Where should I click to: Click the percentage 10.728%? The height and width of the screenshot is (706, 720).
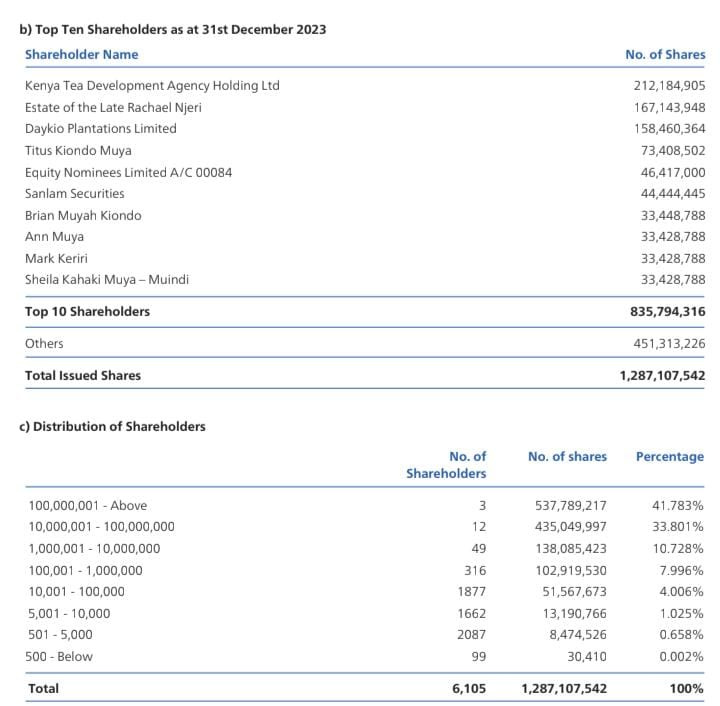click(x=678, y=549)
